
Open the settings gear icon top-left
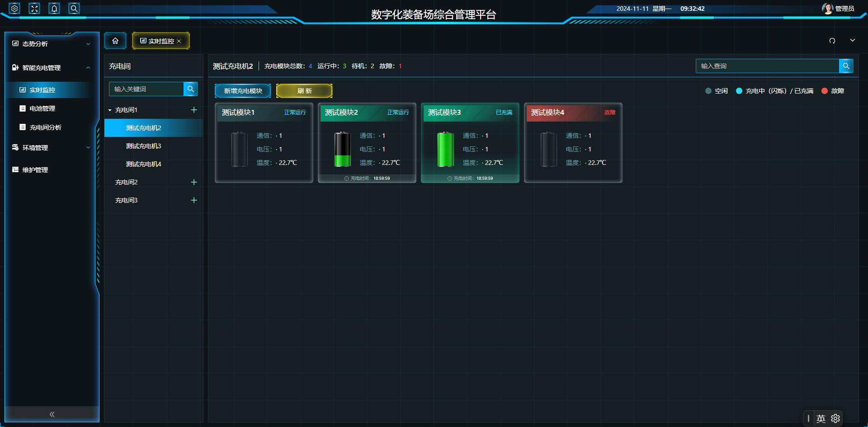pos(14,8)
